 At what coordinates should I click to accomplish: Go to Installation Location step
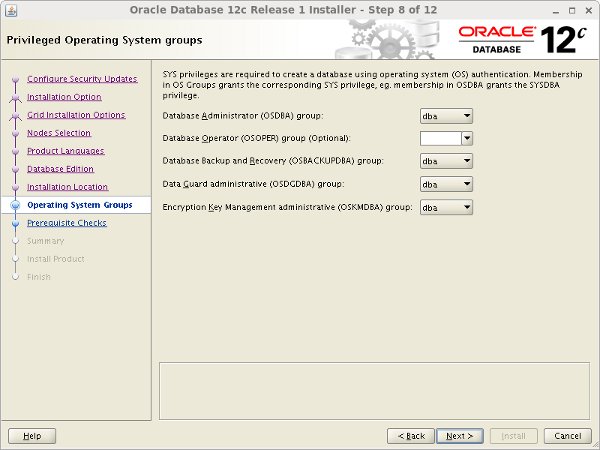67,187
